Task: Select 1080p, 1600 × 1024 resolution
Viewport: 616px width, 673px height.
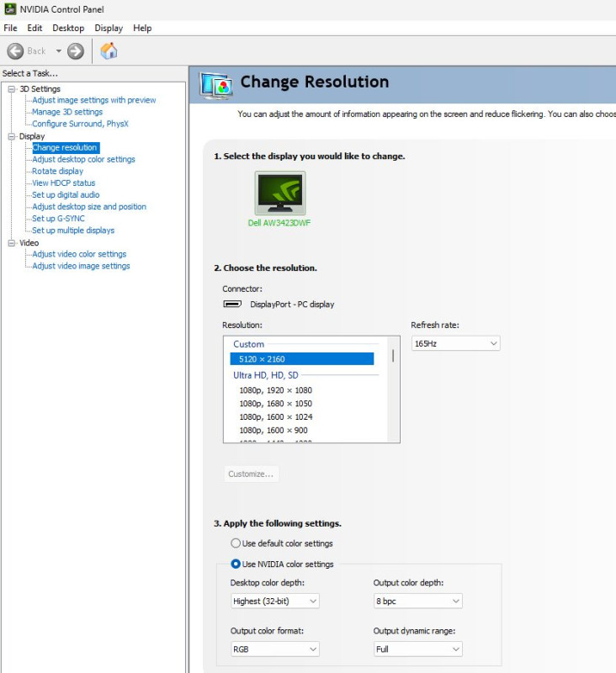Action: click(276, 416)
